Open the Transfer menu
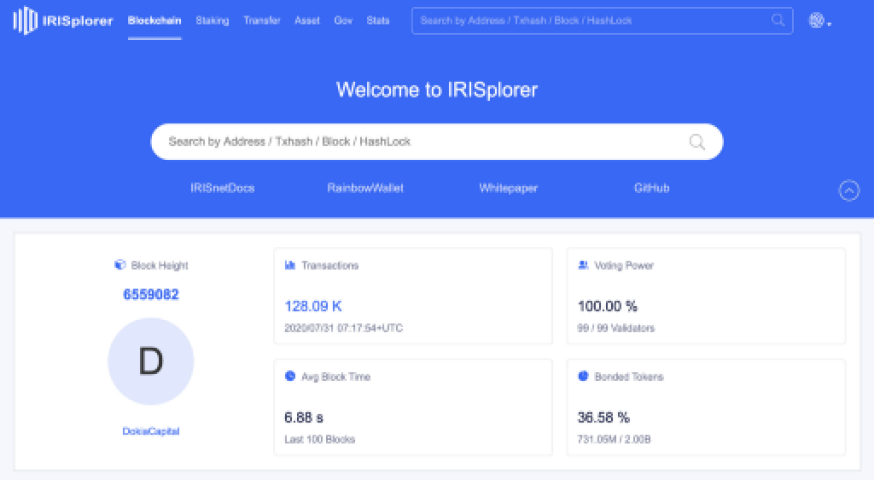The image size is (874, 480). coord(262,21)
